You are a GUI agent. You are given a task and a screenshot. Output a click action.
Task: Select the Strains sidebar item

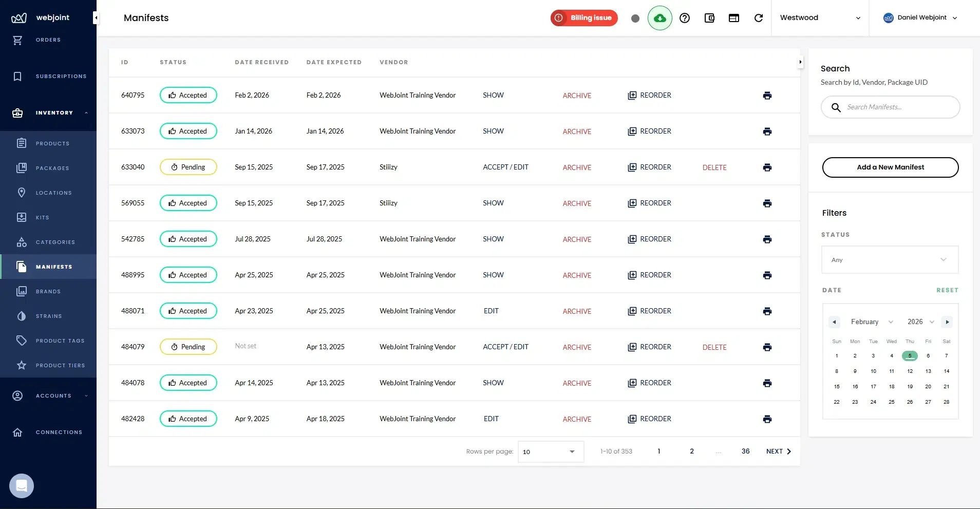(48, 316)
